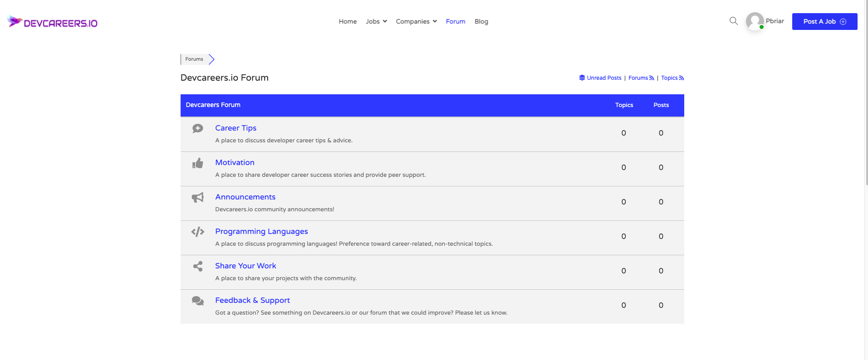This screenshot has height=360, width=868.
Task: Click the Unread Posts stack icon
Action: click(582, 78)
